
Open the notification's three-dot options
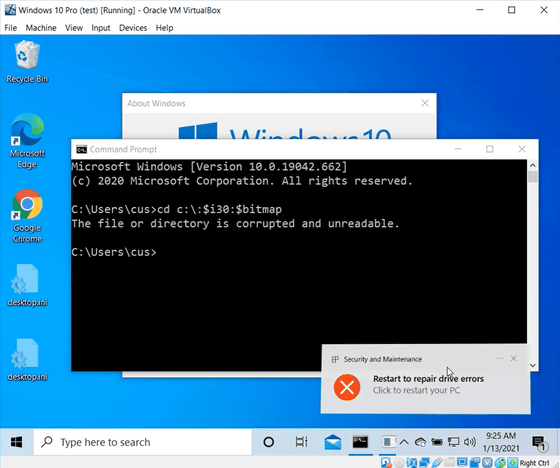[x=500, y=358]
